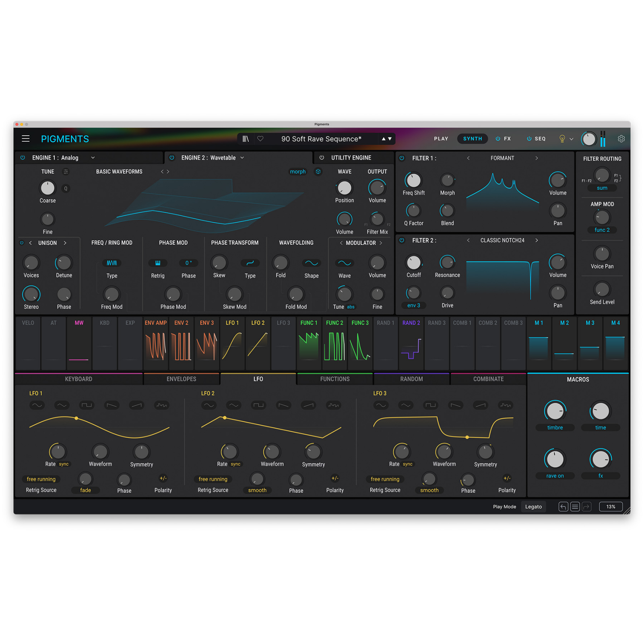The image size is (644, 644).
Task: Toggle LFO 3 Polarity +/- icon
Action: pyautogui.click(x=507, y=479)
